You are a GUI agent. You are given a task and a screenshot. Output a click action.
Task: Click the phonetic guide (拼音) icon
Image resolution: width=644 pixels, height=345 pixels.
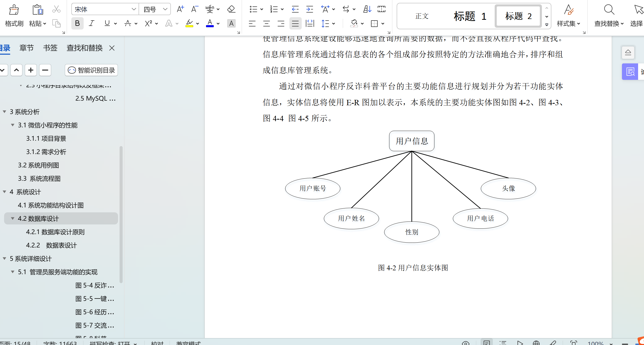pyautogui.click(x=210, y=9)
